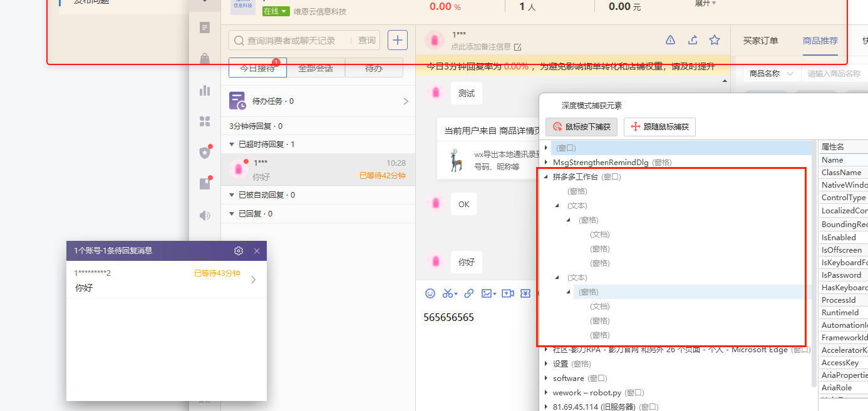868x411 pixels.
Task: Expand the MsgStrengthenRemindDlg tree node
Action: 546,163
